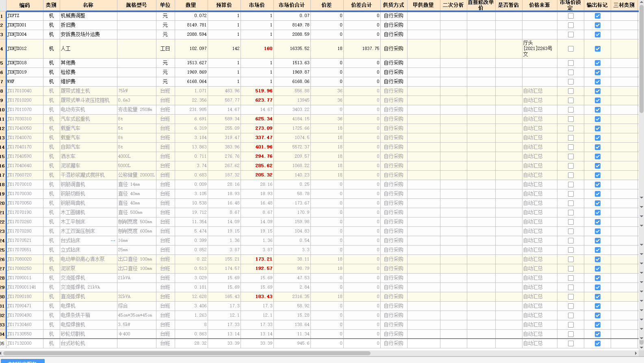Screen dimensions: 644x363
Task: Check 市场价锁定 on the 泥浆泵 row
Action: tap(571, 269)
